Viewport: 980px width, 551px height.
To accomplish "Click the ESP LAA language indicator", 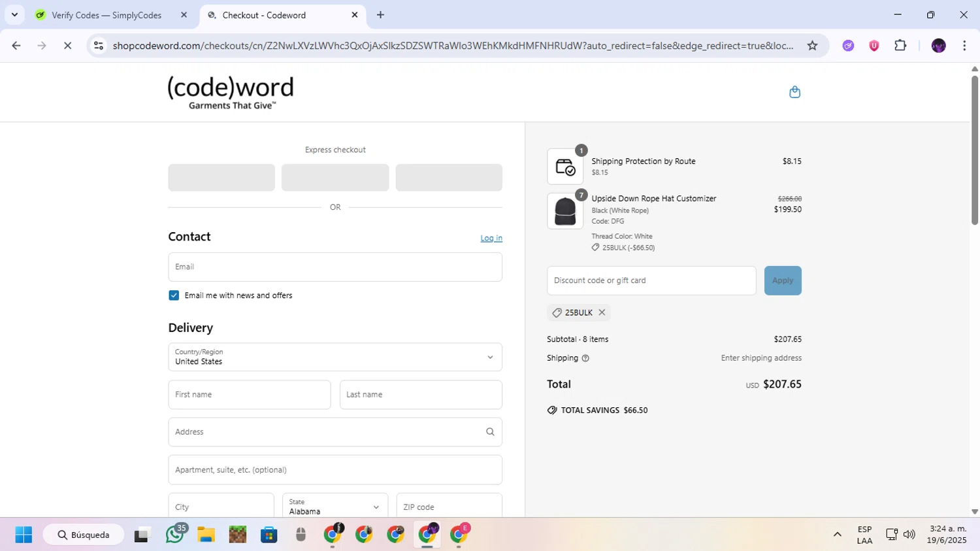I will click(864, 535).
